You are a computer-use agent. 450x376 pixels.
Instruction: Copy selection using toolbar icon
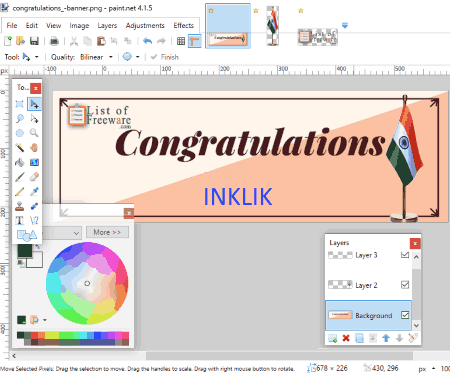(x=88, y=41)
